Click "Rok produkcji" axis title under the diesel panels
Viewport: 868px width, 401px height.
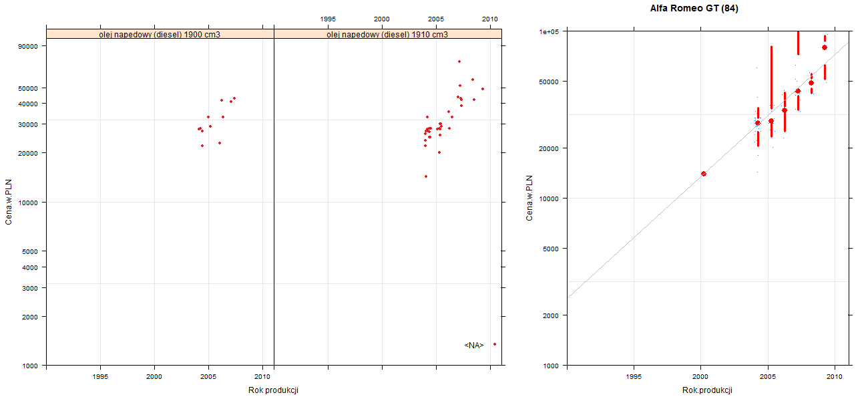274,390
